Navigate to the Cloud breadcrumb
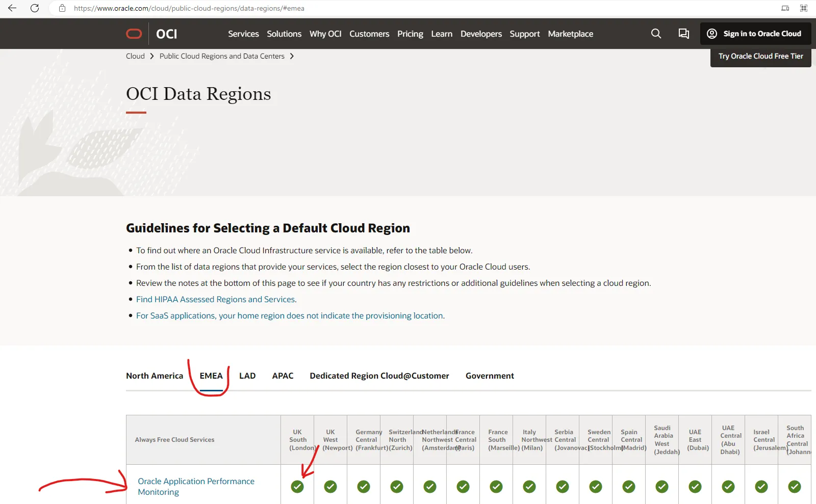Image resolution: width=816 pixels, height=504 pixels. [135, 56]
